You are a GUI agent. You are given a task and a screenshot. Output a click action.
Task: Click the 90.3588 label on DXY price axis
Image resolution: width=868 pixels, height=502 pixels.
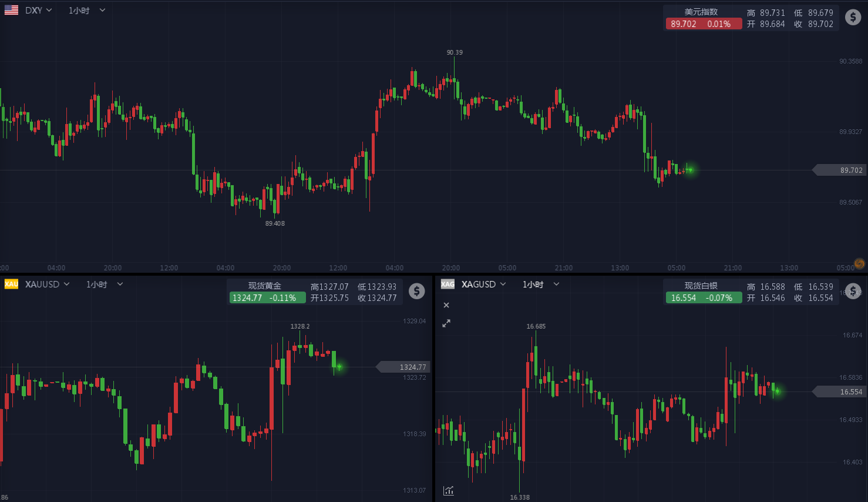click(x=851, y=61)
